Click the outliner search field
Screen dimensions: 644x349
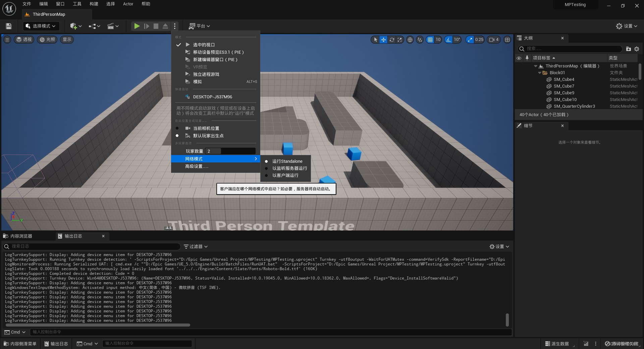(570, 49)
